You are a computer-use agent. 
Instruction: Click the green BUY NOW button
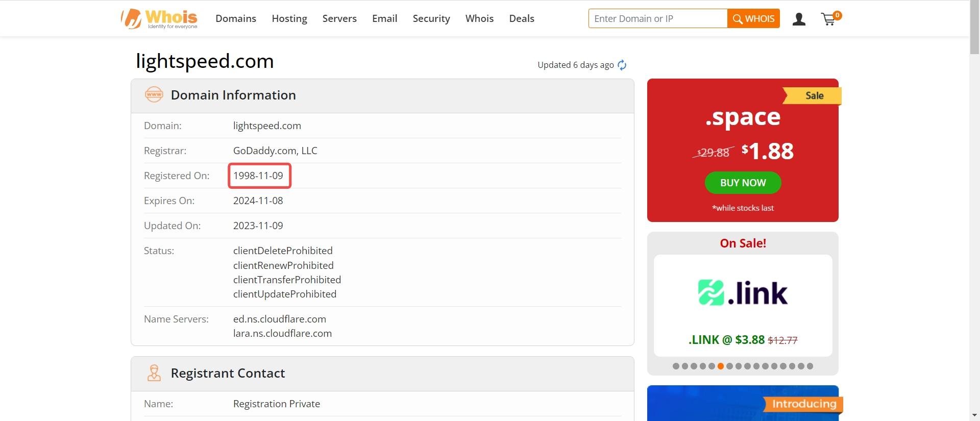743,183
